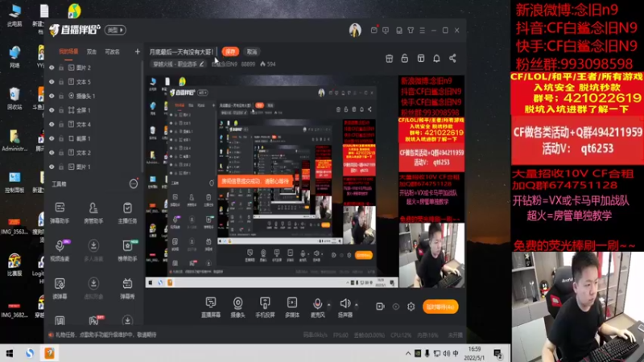644x362 pixels.
Task: Edit the 穿越火线 category selector
Action: point(179,64)
